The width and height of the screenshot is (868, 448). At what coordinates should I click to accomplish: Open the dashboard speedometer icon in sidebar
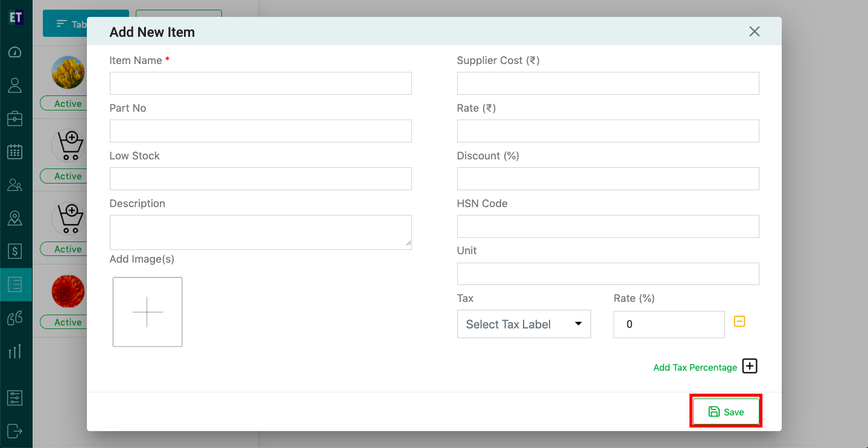(15, 52)
